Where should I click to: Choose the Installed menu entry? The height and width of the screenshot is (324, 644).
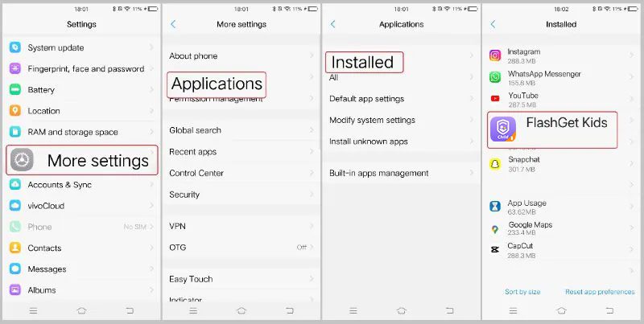tap(365, 63)
